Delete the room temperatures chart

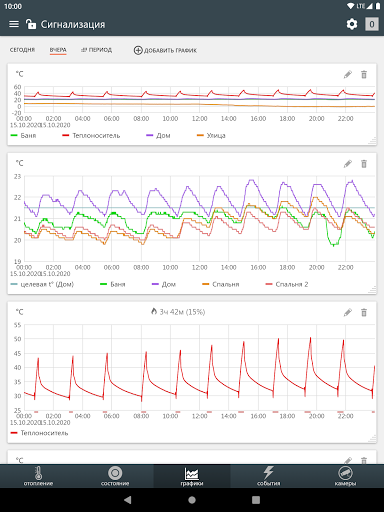pyautogui.click(x=364, y=164)
